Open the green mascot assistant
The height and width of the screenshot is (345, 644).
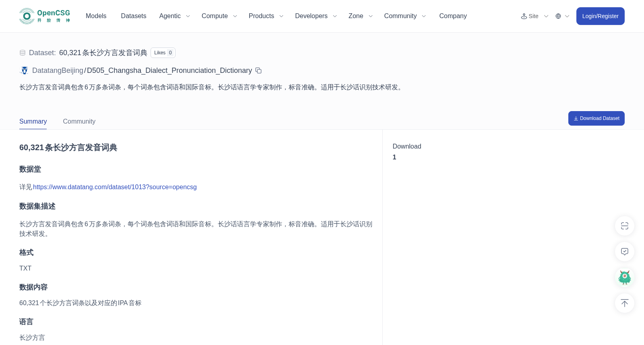point(625,277)
